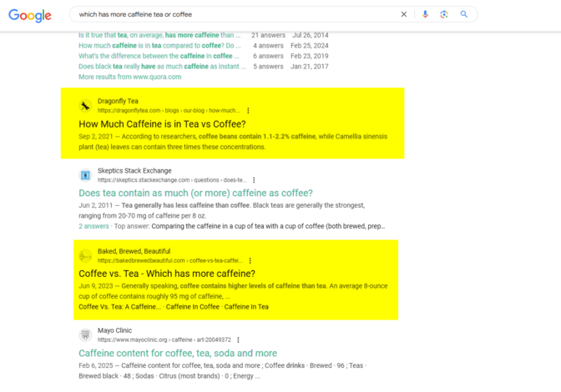This screenshot has height=392, width=561.
Task: Open 'Caffeine content for coffee, tea, soda and more'
Action: pos(178,353)
